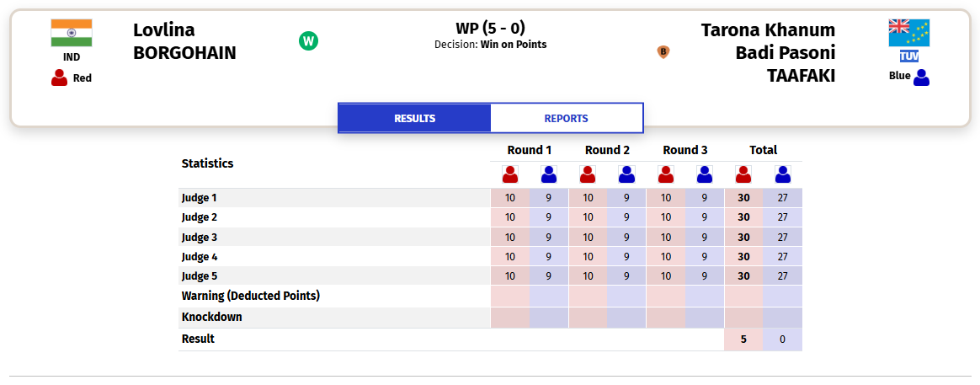Click the TUV country code label

tap(908, 57)
